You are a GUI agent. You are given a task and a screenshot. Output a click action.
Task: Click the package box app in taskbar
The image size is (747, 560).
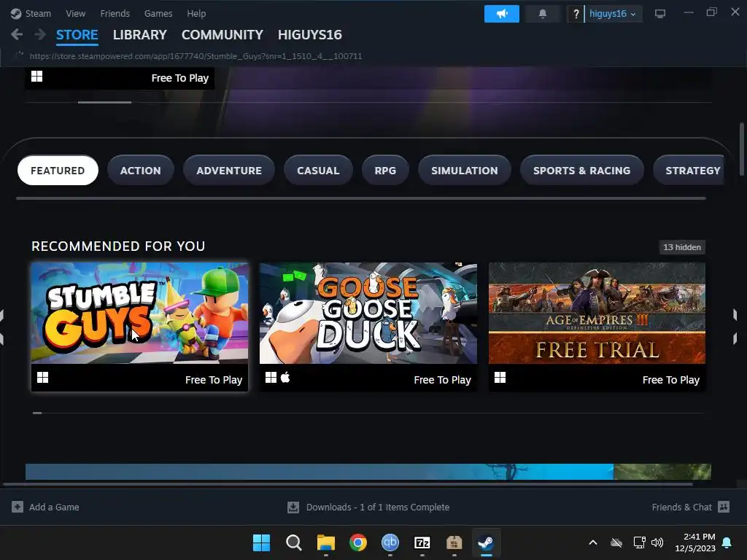454,542
